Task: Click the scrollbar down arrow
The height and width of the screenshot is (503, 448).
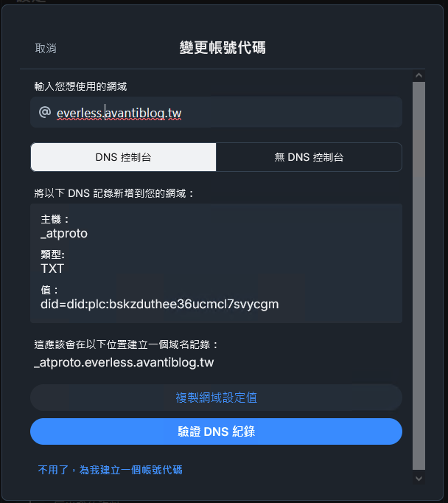Action: [419, 479]
